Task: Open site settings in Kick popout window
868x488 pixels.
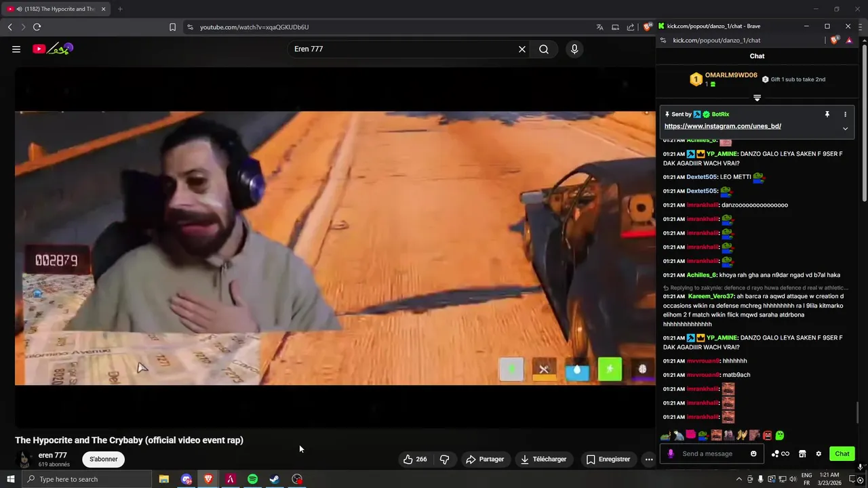Action: pos(663,40)
